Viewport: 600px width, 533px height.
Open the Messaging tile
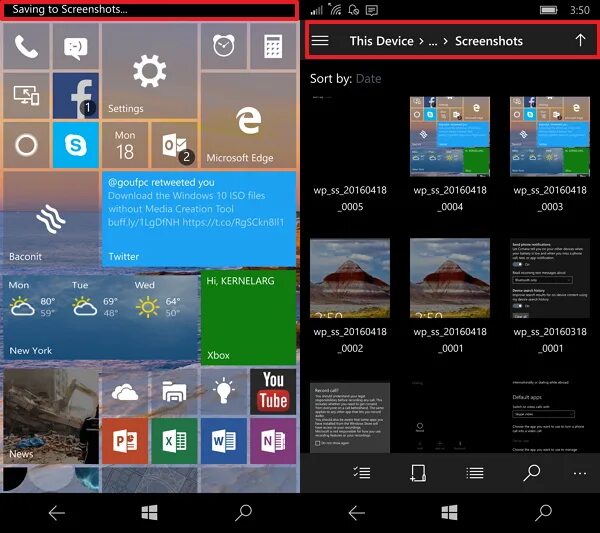(x=76, y=46)
